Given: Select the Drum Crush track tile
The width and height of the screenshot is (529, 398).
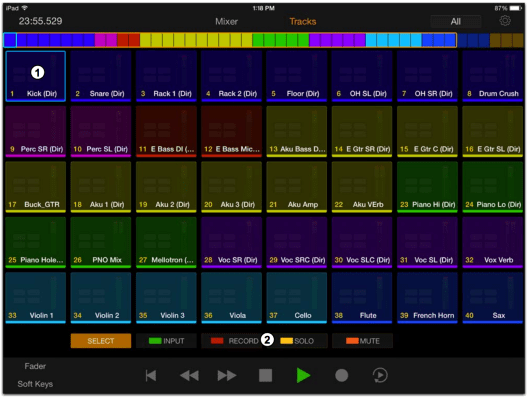Looking at the screenshot, I should [x=493, y=76].
